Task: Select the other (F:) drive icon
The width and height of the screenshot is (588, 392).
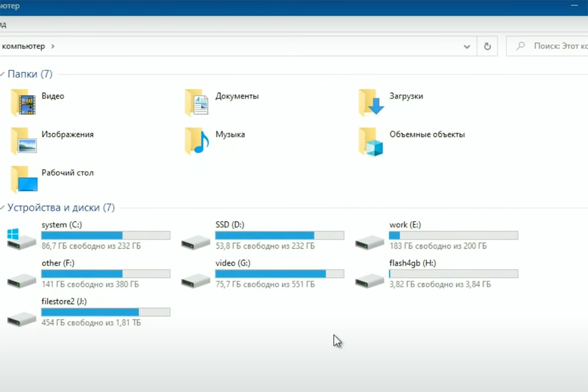Action: pyautogui.click(x=22, y=280)
